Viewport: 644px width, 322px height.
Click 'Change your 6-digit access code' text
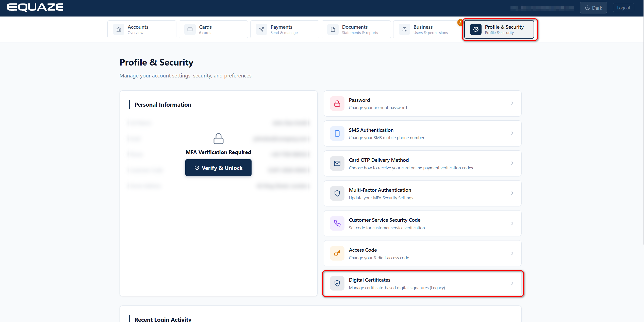click(x=379, y=258)
